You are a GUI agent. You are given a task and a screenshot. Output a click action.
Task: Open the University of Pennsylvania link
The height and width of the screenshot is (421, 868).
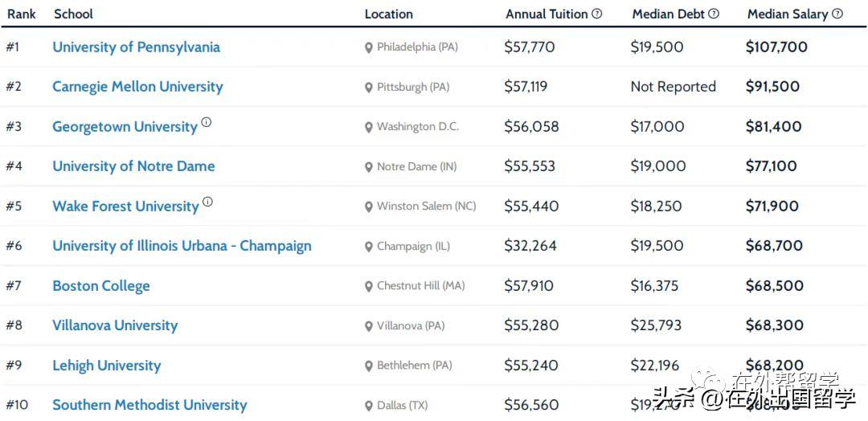(136, 47)
